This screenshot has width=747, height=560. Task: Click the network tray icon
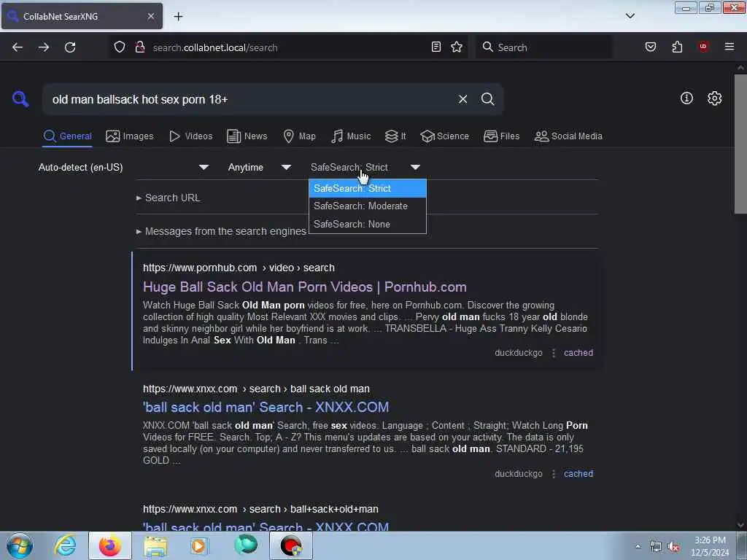click(656, 547)
